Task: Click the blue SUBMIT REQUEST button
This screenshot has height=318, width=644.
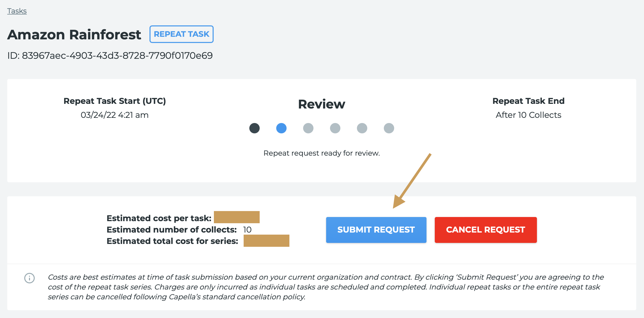Action: [376, 230]
